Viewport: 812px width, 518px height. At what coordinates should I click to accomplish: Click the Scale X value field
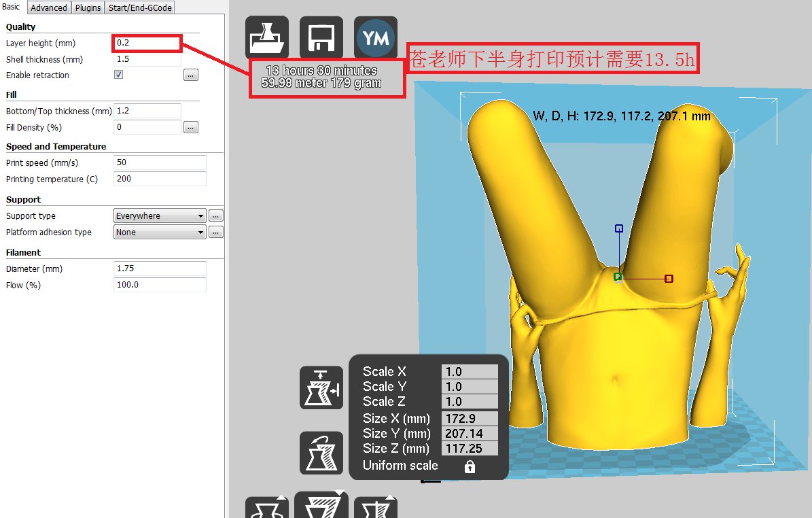[470, 371]
